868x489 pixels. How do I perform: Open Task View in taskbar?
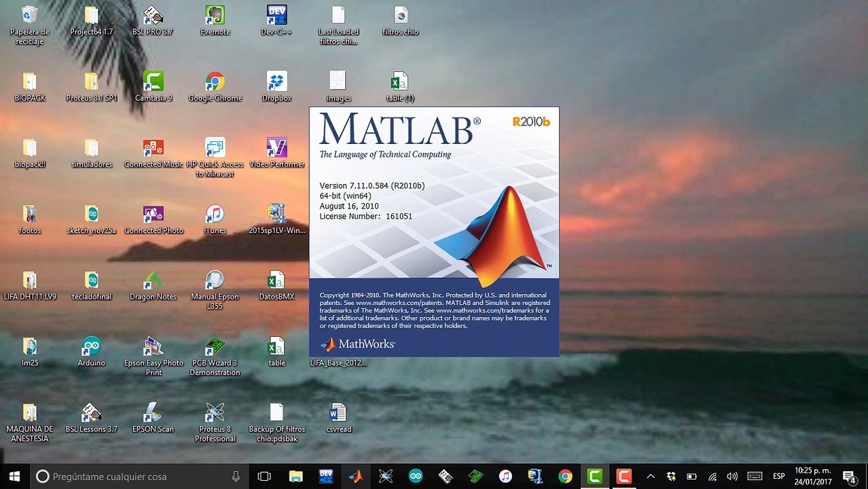tap(264, 476)
